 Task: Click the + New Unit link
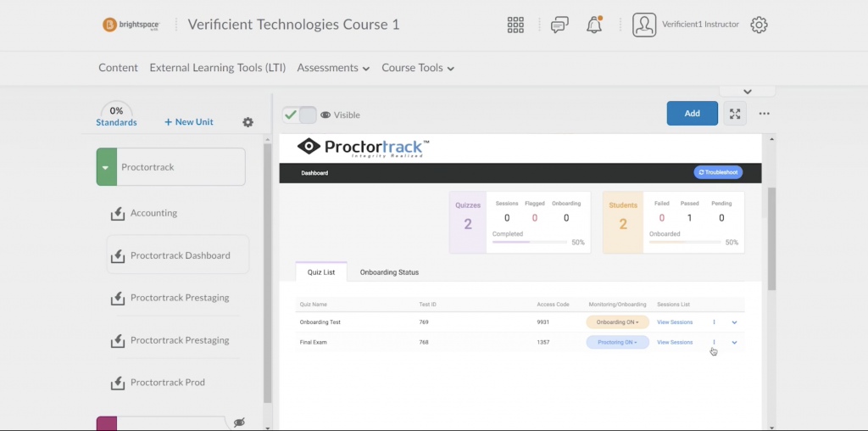[x=189, y=122]
